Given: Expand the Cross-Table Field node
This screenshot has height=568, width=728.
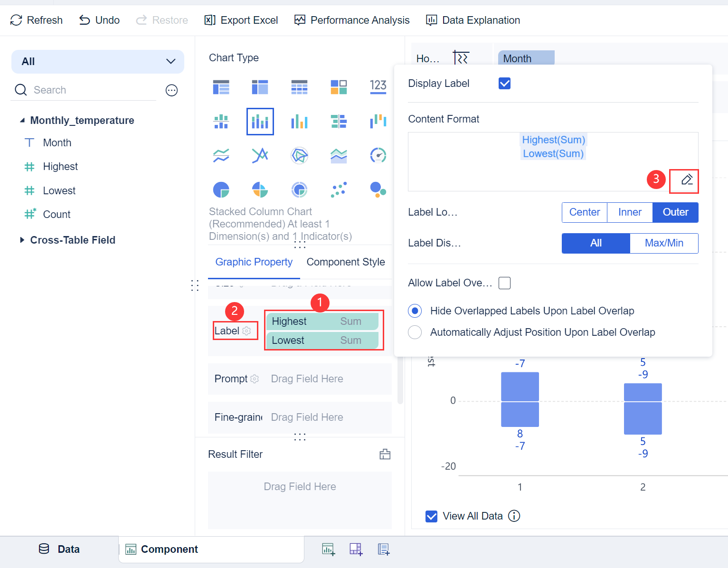Looking at the screenshot, I should pyautogui.click(x=22, y=240).
